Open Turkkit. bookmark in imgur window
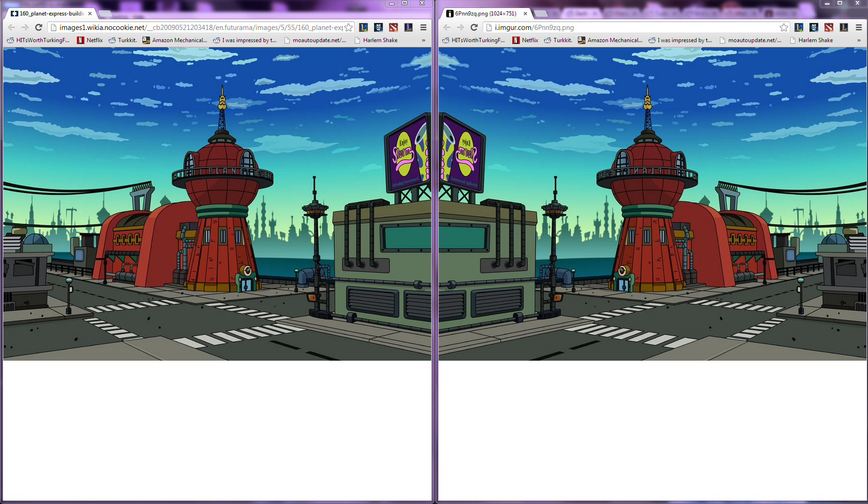The image size is (868, 504). pos(558,40)
